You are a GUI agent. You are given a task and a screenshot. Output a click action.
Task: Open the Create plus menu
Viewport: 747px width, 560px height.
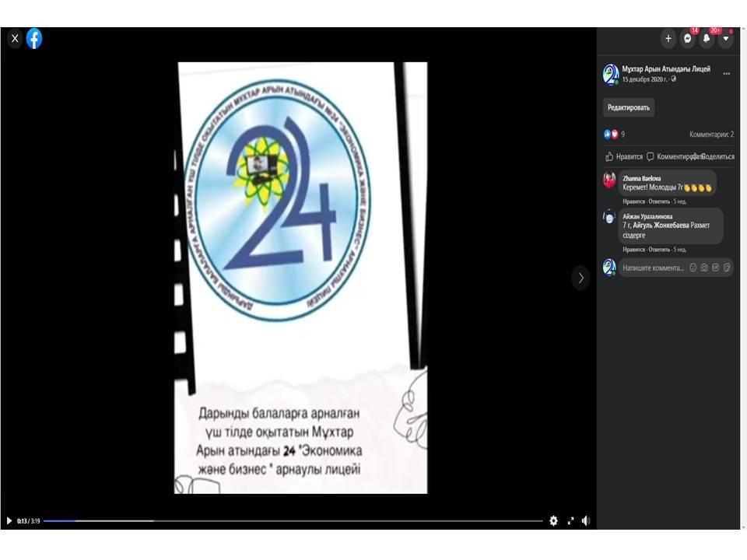click(668, 38)
